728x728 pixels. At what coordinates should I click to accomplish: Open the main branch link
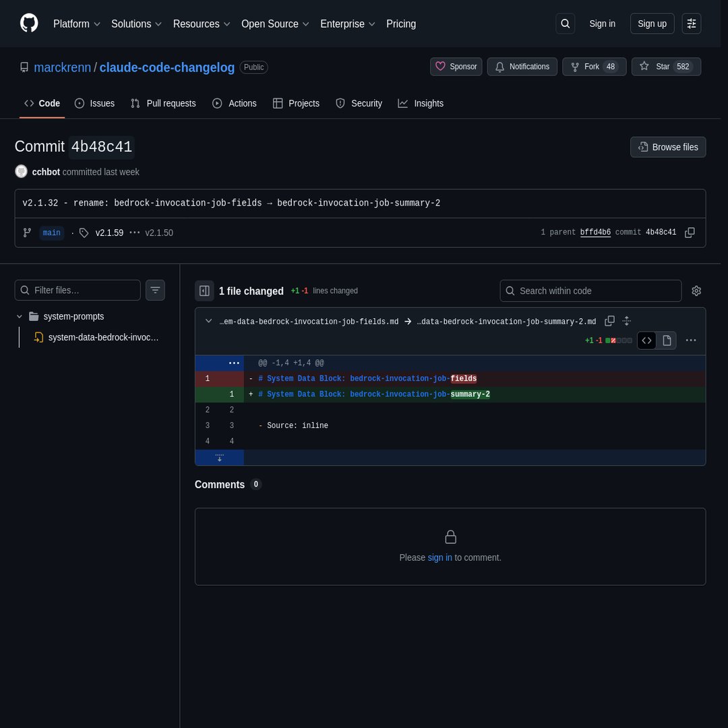51,233
